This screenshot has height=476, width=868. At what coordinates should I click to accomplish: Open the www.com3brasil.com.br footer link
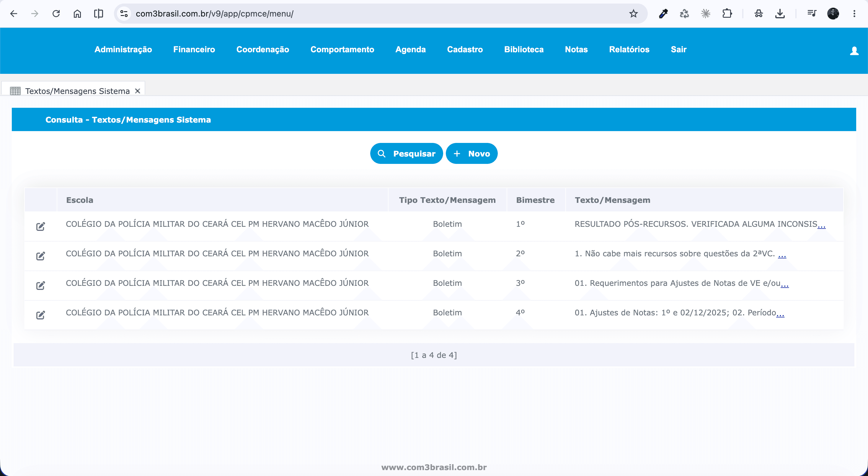434,467
